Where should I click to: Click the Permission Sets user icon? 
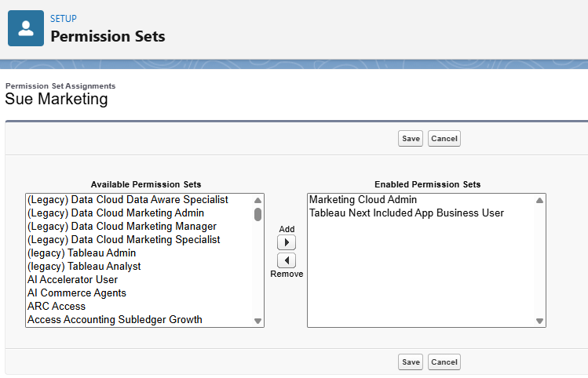[26, 28]
